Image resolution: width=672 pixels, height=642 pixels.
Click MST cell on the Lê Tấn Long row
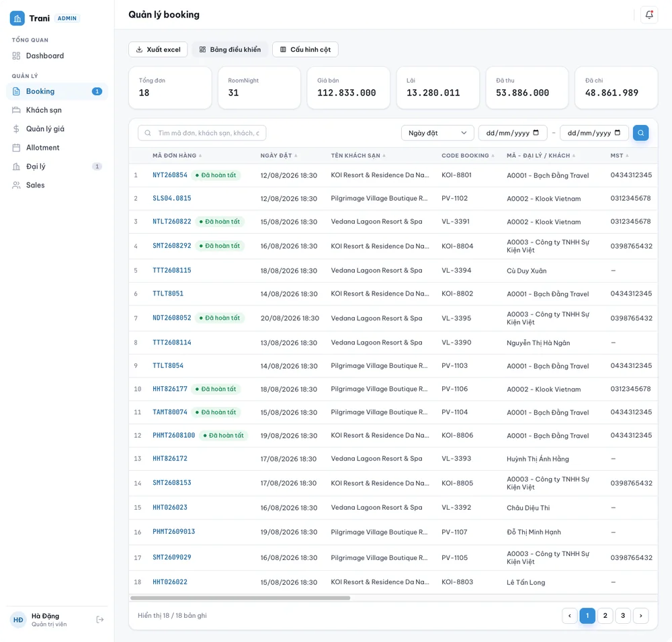coord(614,582)
